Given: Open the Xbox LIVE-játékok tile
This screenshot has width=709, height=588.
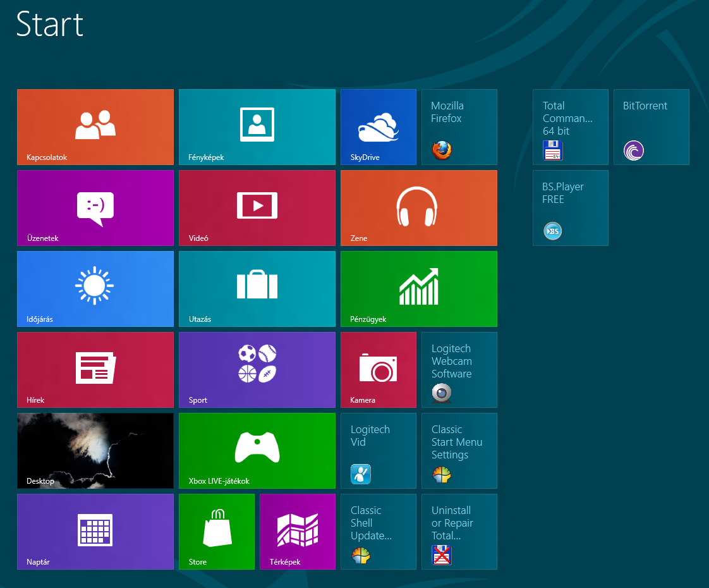Looking at the screenshot, I should 257,451.
